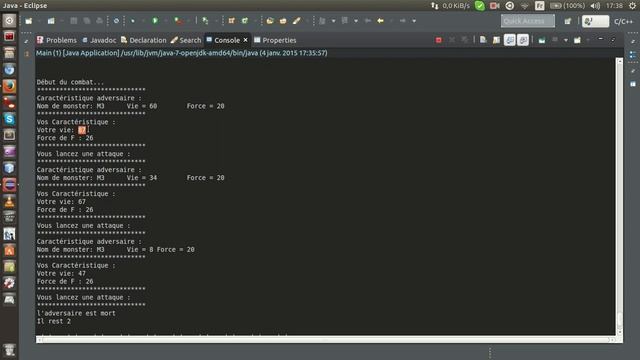Image resolution: width=640 pixels, height=360 pixels.
Task: Click the vertical scrollbar of the Console
Action: click(x=619, y=196)
